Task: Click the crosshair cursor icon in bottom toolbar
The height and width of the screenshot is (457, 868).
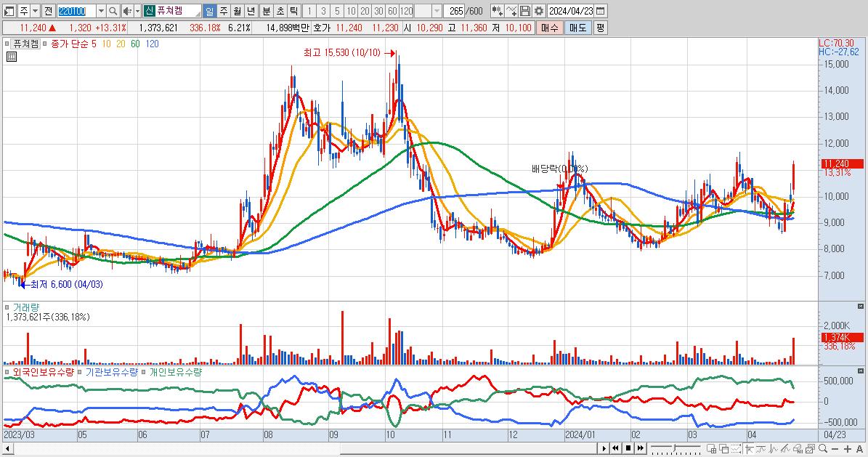Action: coord(749,448)
